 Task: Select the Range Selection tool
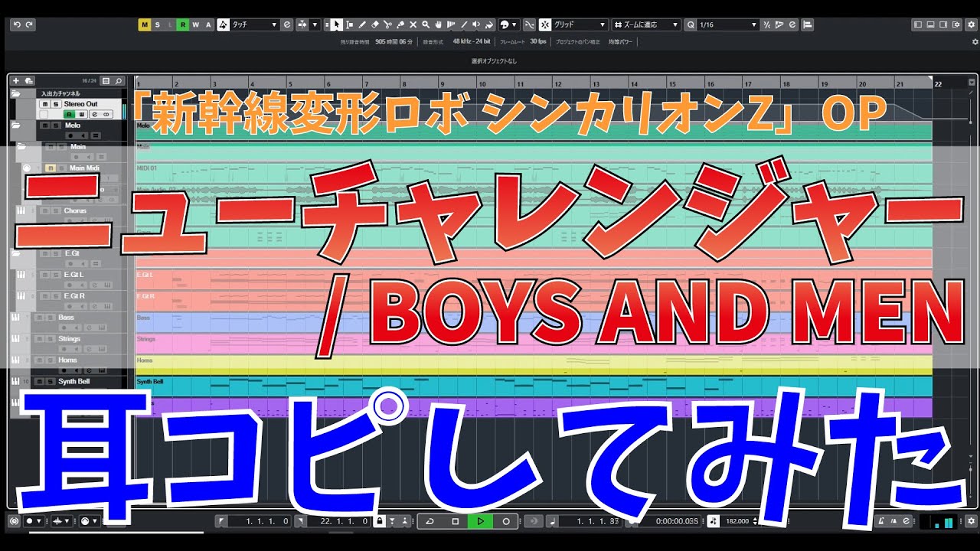pos(349,24)
